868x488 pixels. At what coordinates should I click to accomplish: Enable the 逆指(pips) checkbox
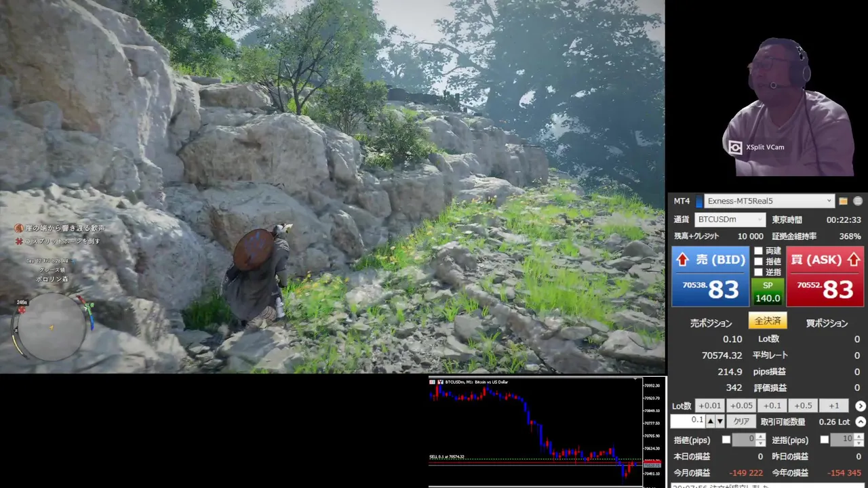pyautogui.click(x=824, y=440)
